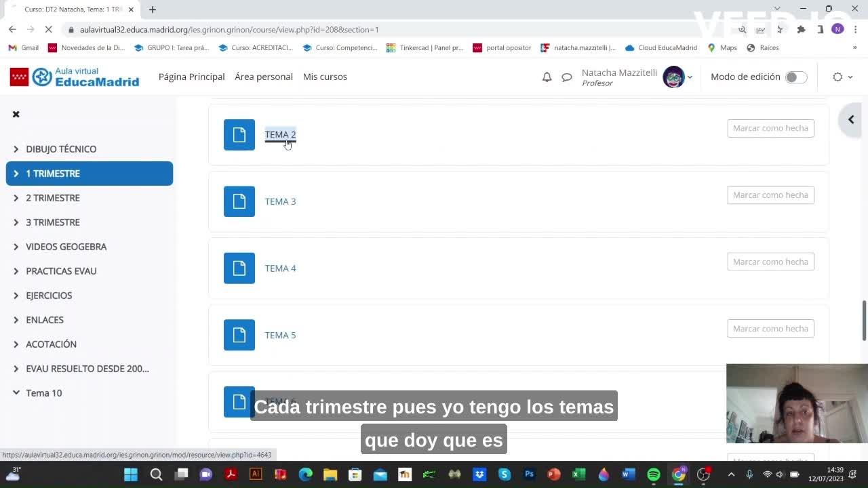Screen dimensions: 868x488
Task: Open the theme settings dropdown
Action: click(842, 77)
